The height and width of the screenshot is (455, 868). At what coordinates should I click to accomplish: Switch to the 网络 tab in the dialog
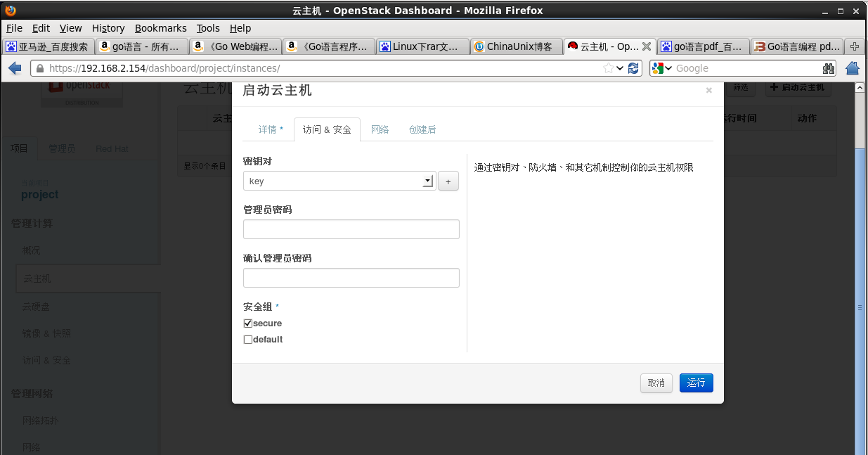380,129
